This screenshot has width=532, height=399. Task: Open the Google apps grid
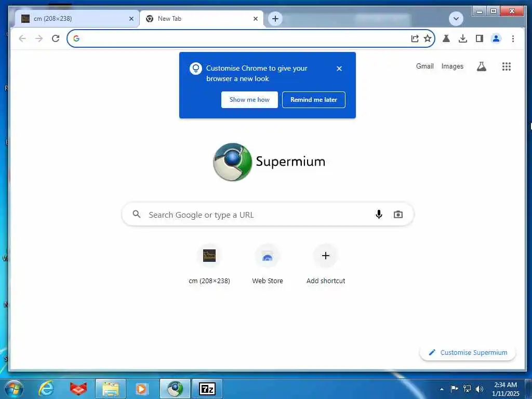pyautogui.click(x=506, y=66)
